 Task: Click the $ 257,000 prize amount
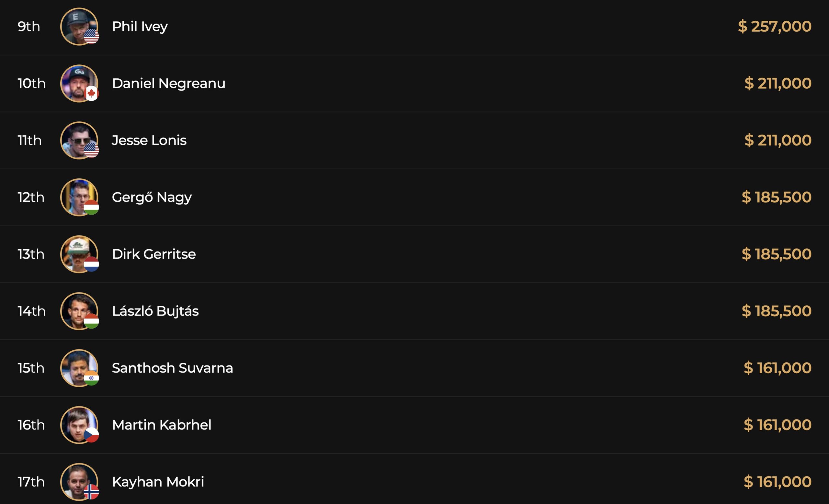click(x=775, y=27)
